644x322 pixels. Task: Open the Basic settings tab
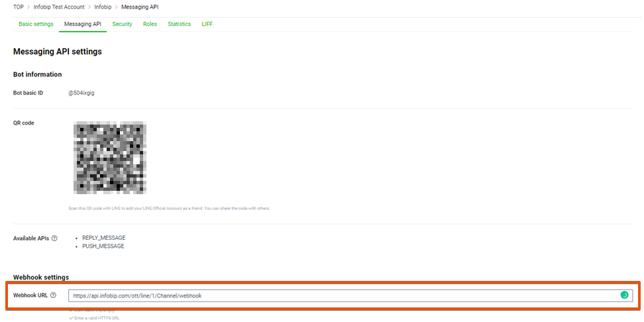pyautogui.click(x=36, y=25)
